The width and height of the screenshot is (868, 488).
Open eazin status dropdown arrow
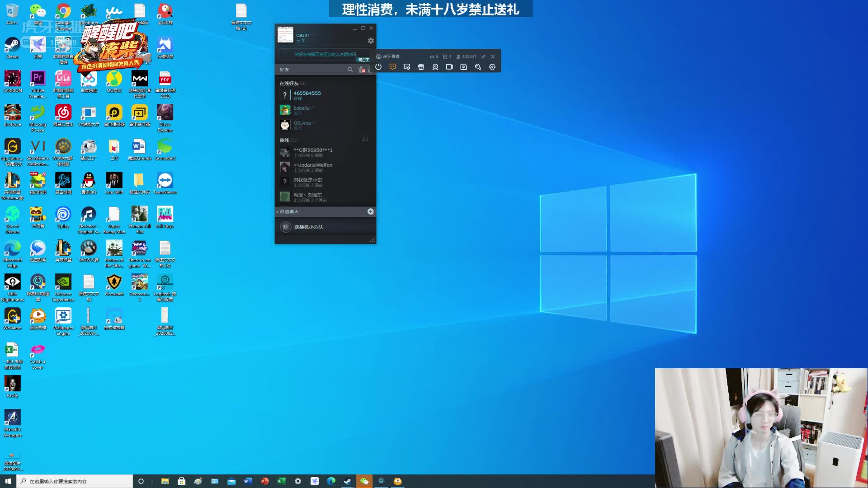point(312,35)
